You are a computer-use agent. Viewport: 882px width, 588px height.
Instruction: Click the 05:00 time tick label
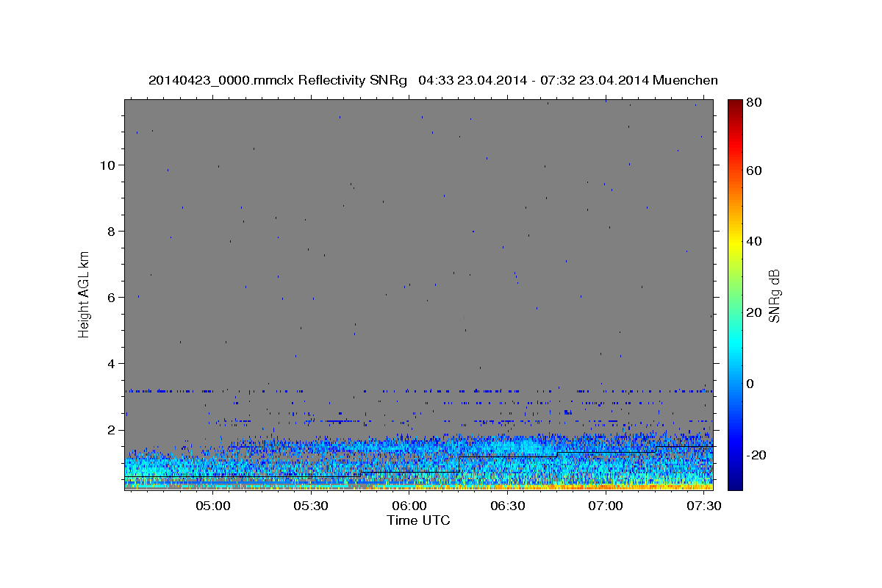tap(213, 506)
